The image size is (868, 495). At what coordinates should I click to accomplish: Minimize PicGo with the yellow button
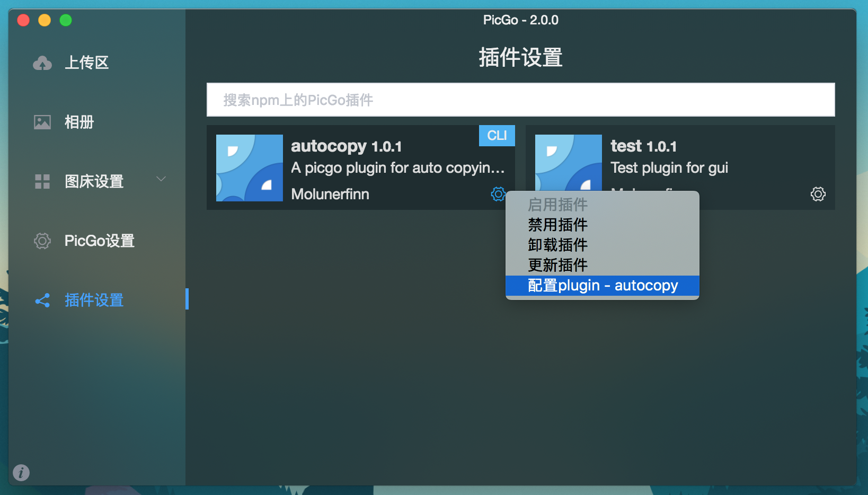pyautogui.click(x=45, y=20)
